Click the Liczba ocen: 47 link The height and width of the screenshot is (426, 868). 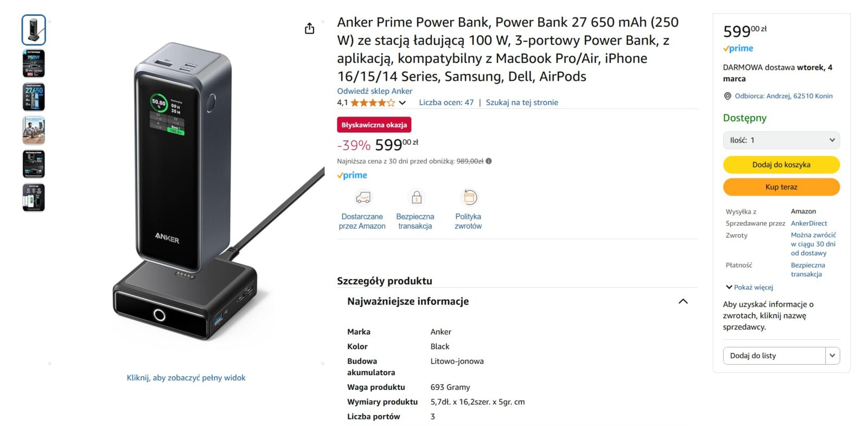(446, 102)
